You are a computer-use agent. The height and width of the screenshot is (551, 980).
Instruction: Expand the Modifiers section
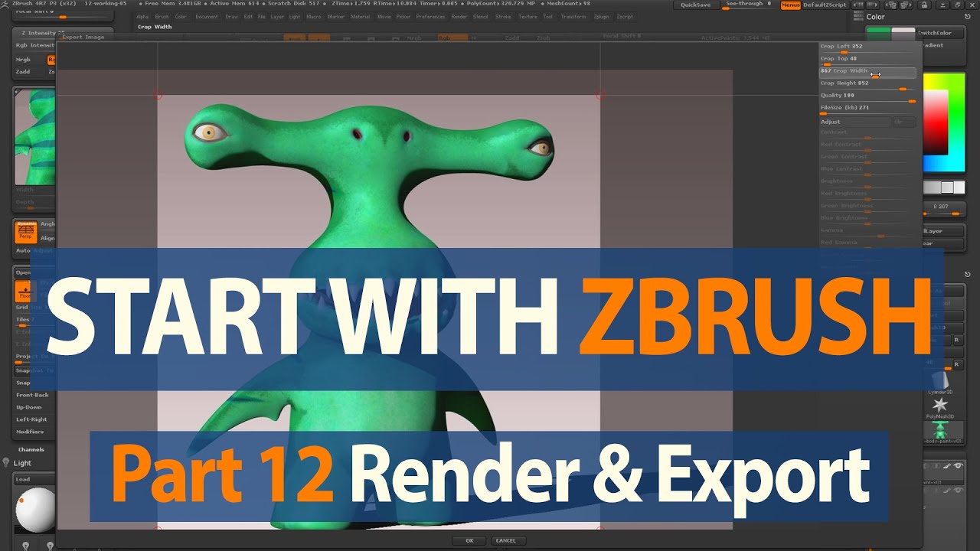pyautogui.click(x=31, y=432)
